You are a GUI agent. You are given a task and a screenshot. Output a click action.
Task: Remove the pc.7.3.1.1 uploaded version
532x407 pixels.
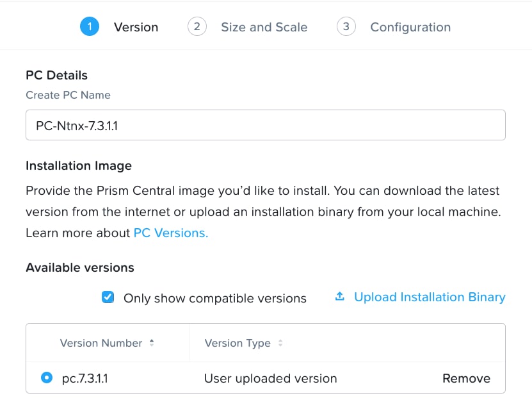point(466,378)
